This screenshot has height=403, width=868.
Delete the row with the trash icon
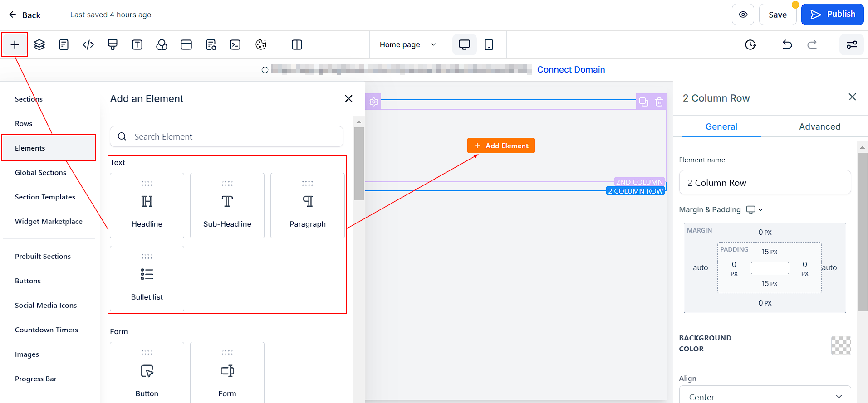coord(659,102)
